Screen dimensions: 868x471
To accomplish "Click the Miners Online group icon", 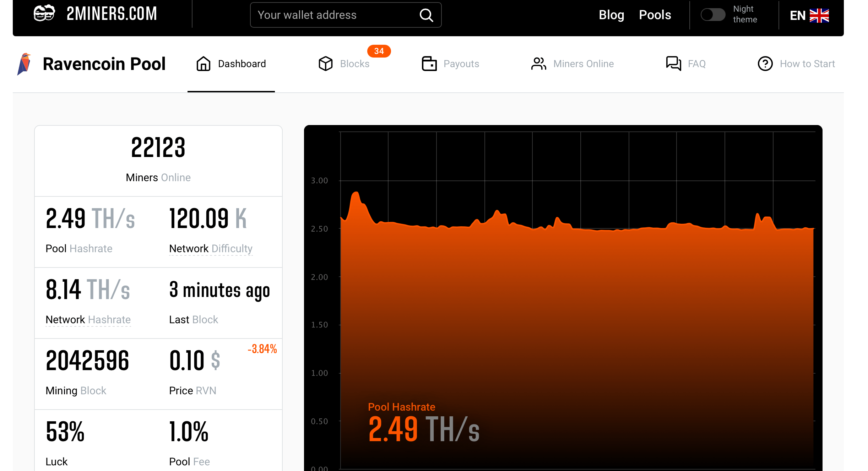I will tap(538, 63).
